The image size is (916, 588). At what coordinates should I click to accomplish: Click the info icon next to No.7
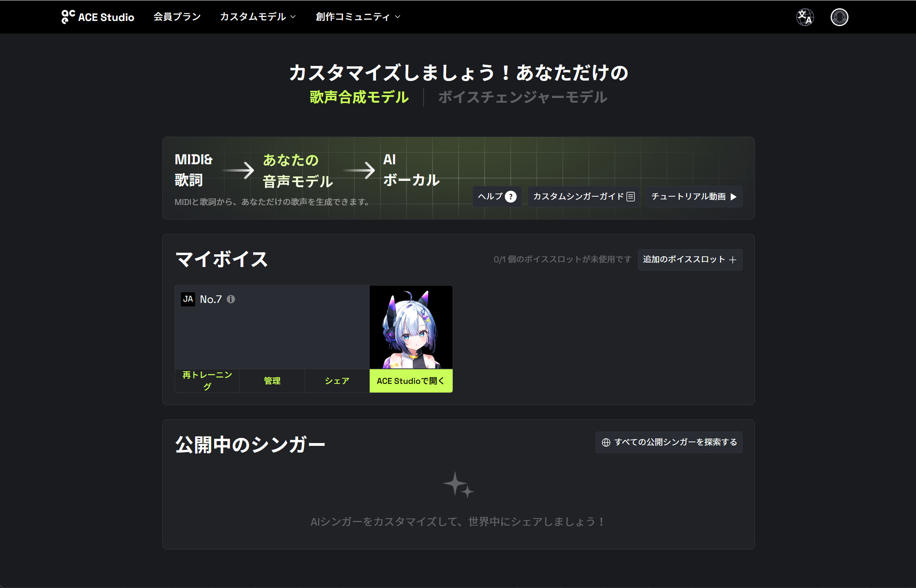[231, 299]
